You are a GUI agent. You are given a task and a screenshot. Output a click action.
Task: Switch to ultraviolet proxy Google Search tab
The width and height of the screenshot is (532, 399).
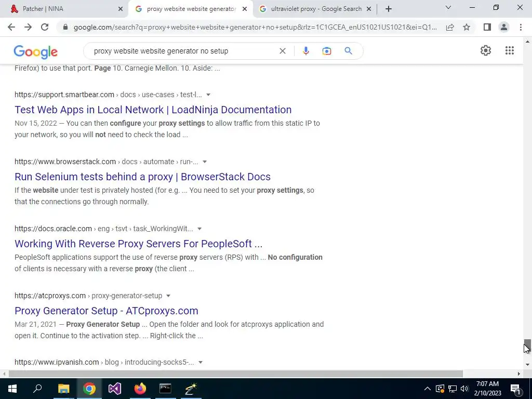[x=316, y=9]
